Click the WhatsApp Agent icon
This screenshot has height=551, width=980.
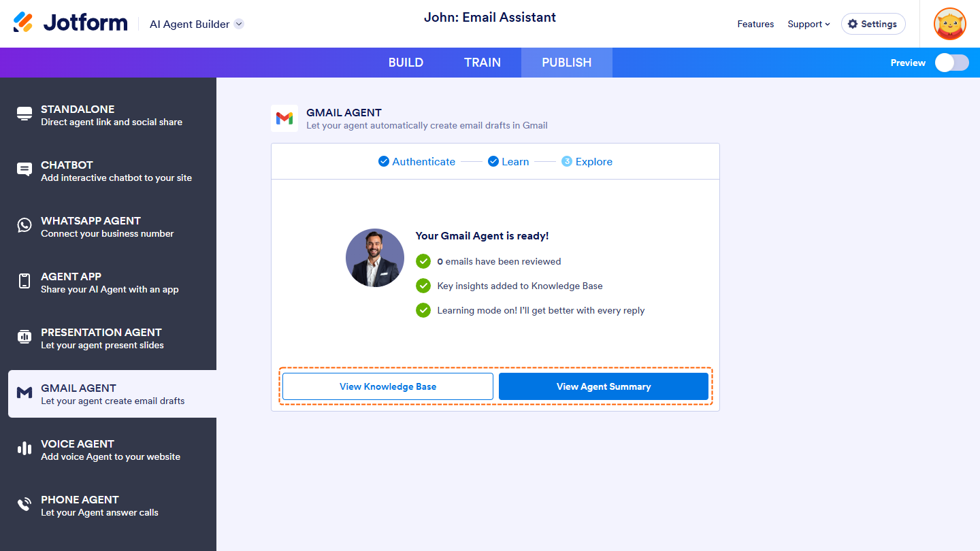[24, 225]
